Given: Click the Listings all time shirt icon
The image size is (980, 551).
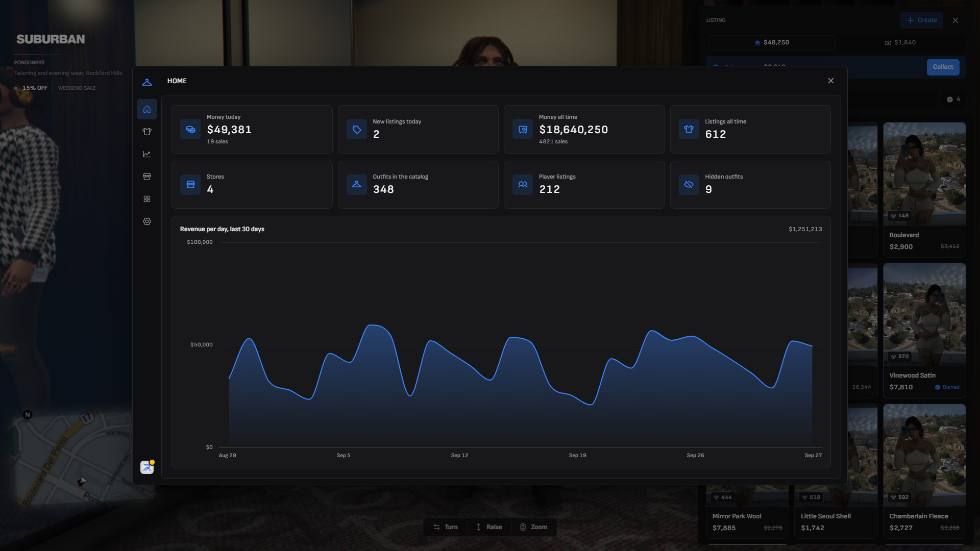Looking at the screenshot, I should [x=689, y=130].
